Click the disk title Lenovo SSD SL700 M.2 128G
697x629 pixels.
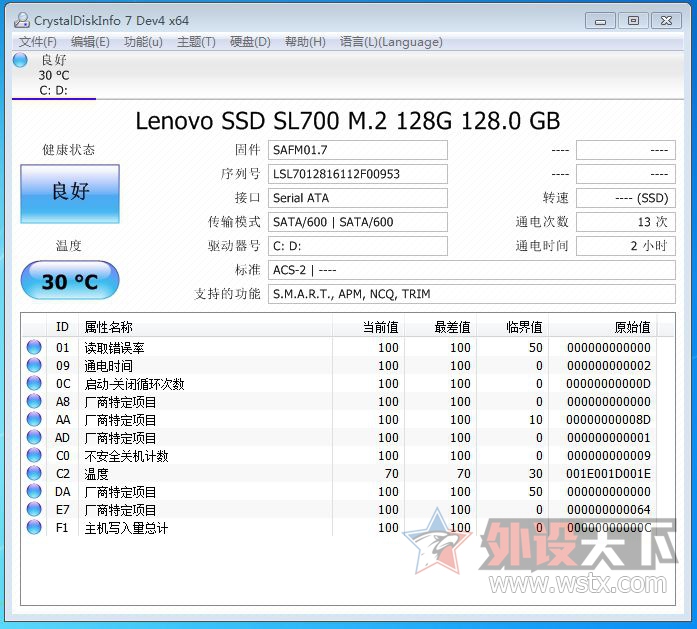(x=293, y=121)
